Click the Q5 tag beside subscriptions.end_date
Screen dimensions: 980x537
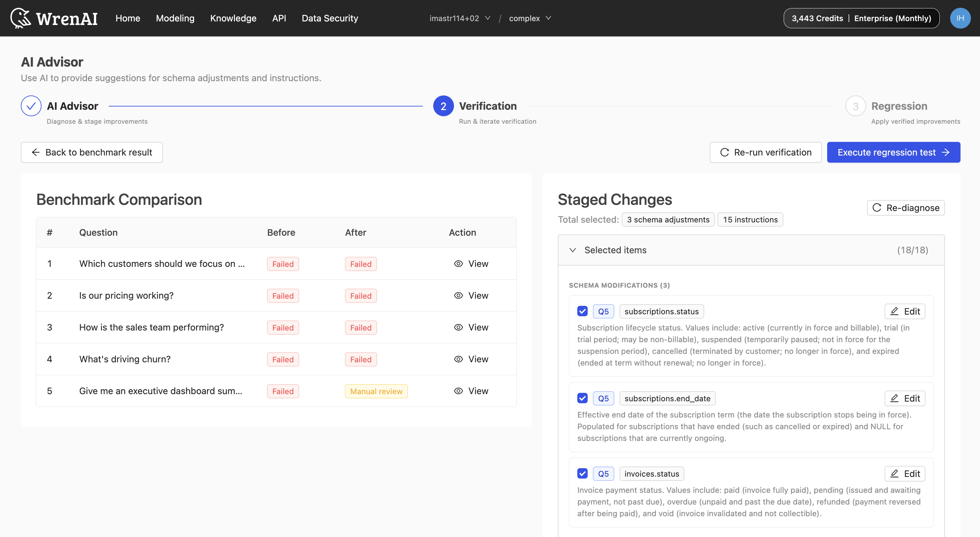(x=603, y=398)
